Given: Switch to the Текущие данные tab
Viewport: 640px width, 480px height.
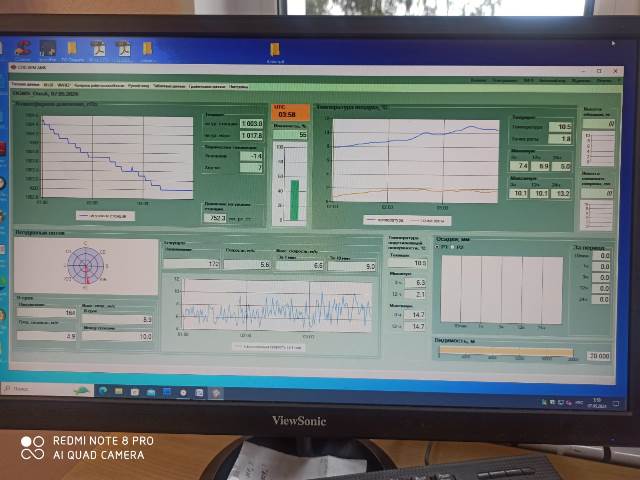Looking at the screenshot, I should [24, 85].
